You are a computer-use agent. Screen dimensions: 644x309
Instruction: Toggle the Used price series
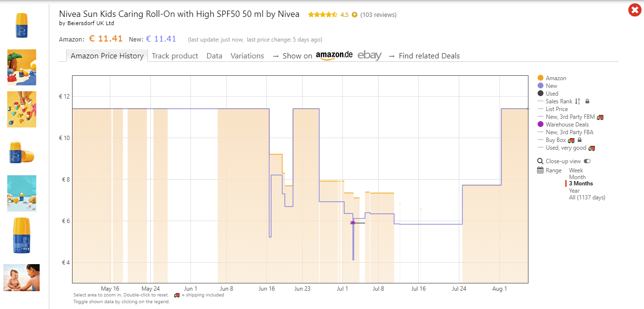552,94
